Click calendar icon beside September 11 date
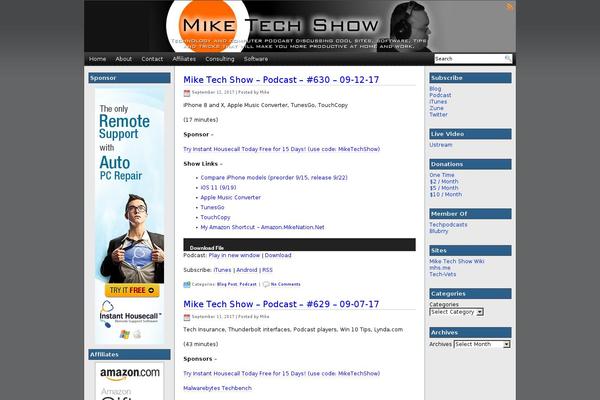 [187, 317]
